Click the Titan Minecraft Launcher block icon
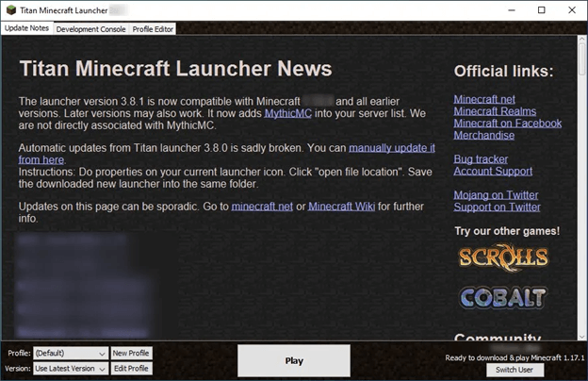Viewport: 588px width, 381px height. [x=11, y=10]
